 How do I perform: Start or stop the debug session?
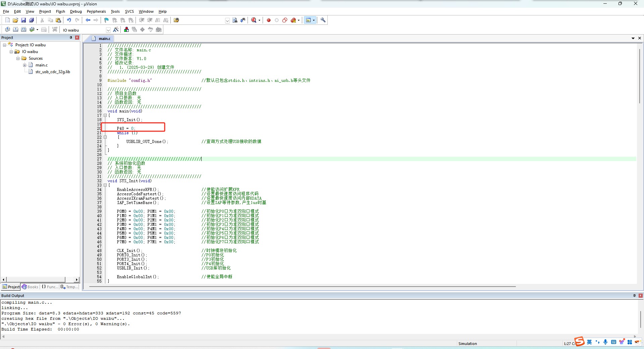(254, 20)
